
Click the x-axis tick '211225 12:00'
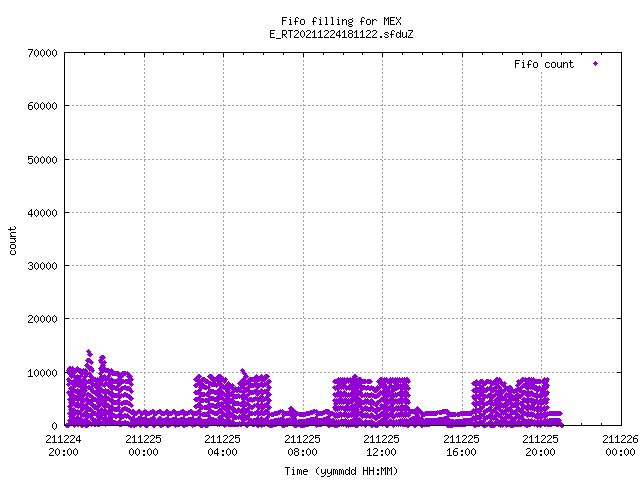pos(382,446)
